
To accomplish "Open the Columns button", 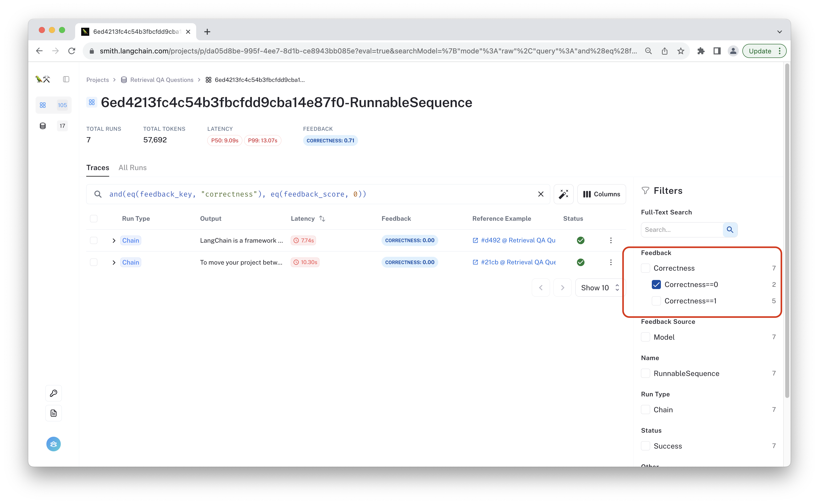I will 601,194.
